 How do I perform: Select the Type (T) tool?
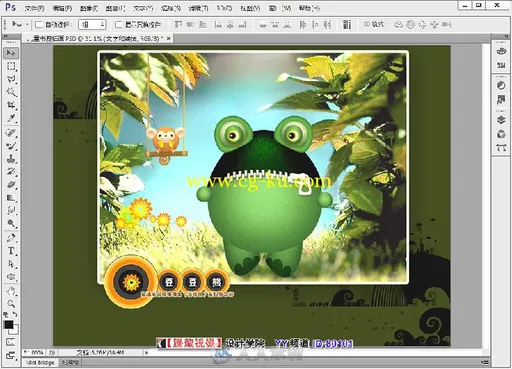pyautogui.click(x=11, y=251)
